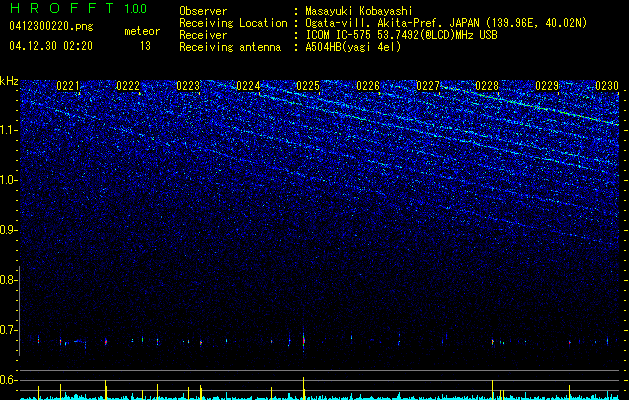Click the 0221 time marker
Screen dimensions: 629x400
(67, 86)
